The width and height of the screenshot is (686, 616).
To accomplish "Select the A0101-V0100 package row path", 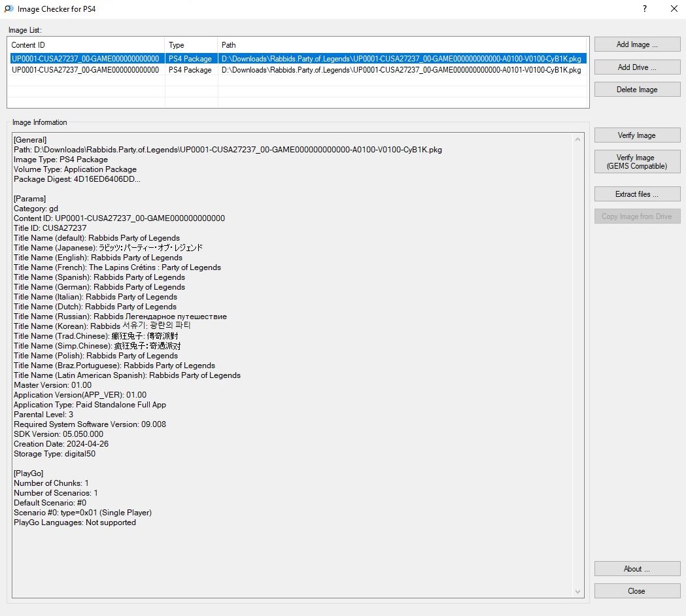I will pos(401,70).
